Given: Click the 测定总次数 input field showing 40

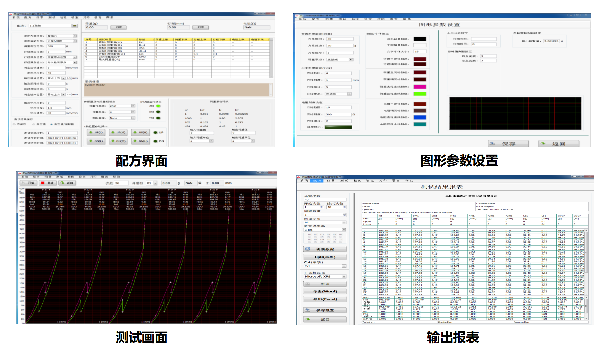Looking at the screenshot, I should [x=56, y=73].
